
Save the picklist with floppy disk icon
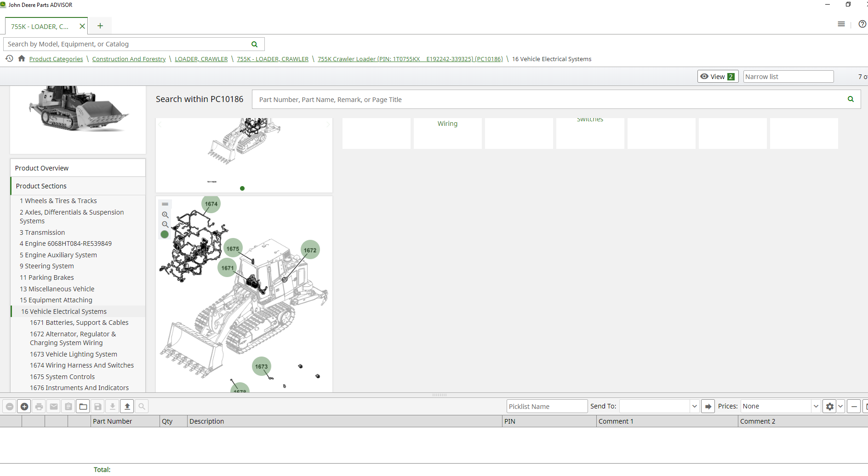coord(98,407)
